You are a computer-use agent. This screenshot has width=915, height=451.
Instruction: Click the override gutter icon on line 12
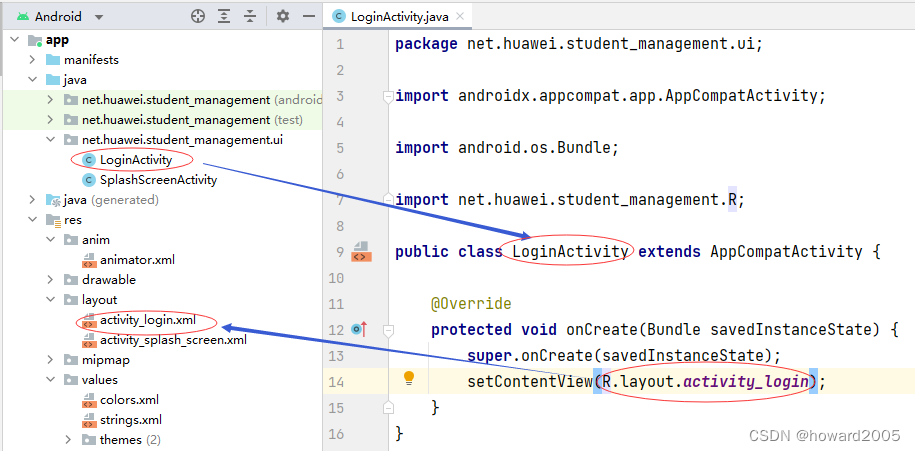tap(358, 330)
